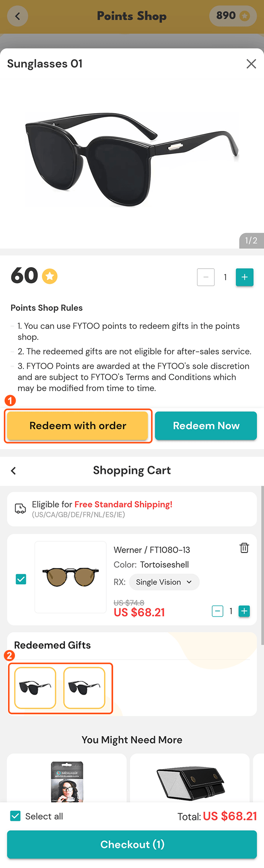Go back using the Points Shop header arrow
This screenshot has height=868, width=264.
(x=18, y=16)
